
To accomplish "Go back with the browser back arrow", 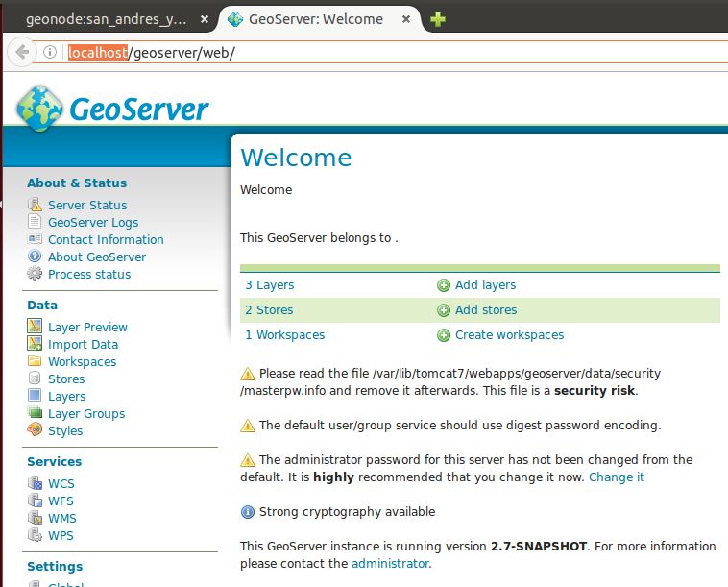I will tap(21, 52).
